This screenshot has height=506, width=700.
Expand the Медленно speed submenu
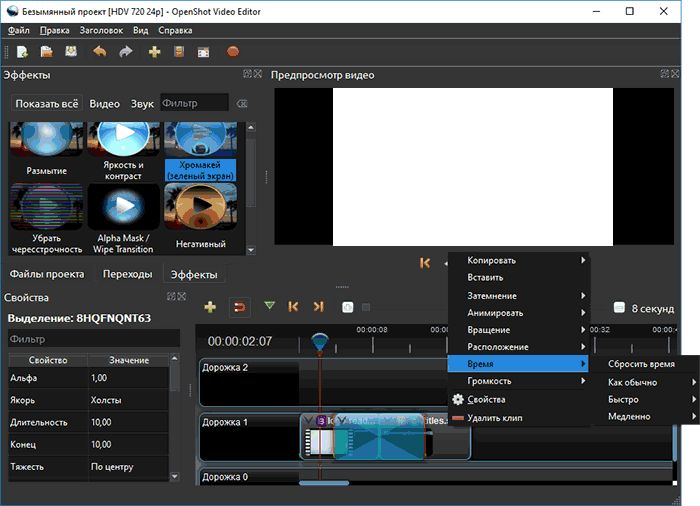(645, 416)
